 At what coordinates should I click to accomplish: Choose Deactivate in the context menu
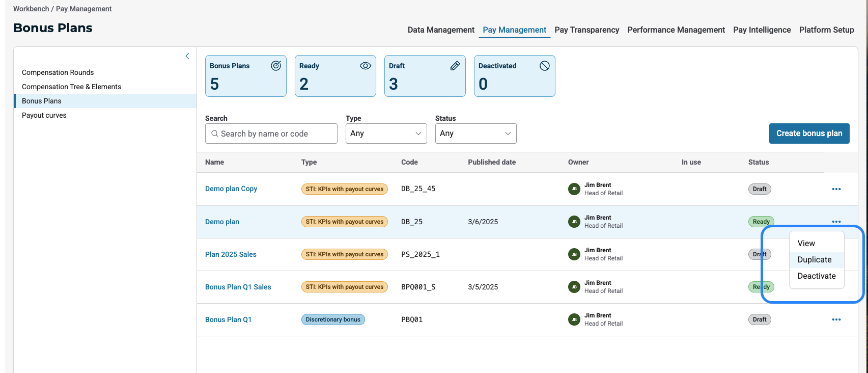tap(817, 276)
